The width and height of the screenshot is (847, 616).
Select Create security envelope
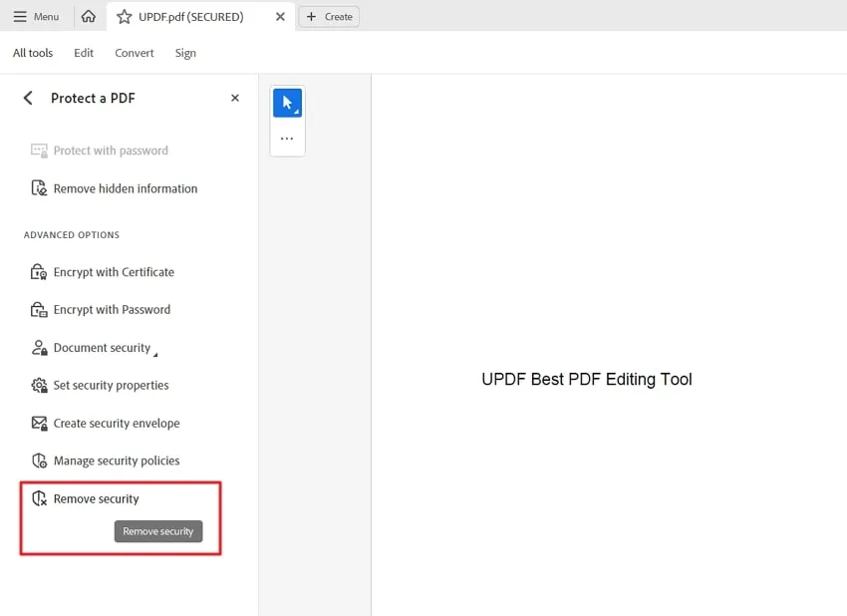(x=116, y=423)
